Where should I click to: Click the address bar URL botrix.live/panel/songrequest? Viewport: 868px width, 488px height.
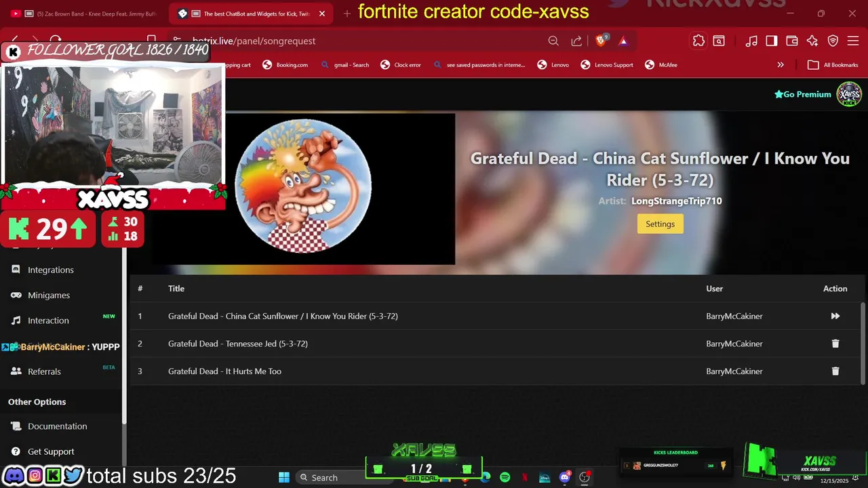254,41
